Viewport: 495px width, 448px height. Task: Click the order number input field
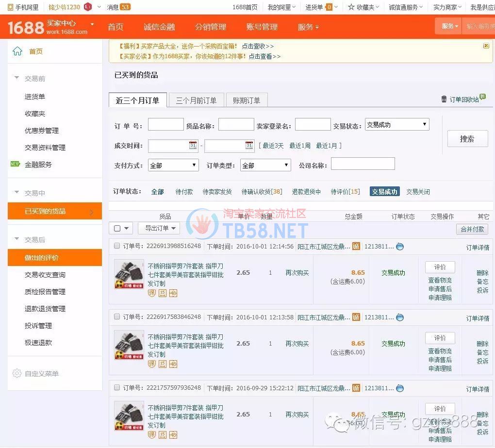165,125
